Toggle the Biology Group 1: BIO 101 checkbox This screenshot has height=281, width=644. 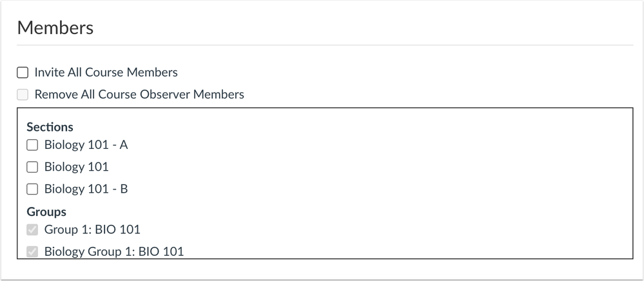[32, 251]
